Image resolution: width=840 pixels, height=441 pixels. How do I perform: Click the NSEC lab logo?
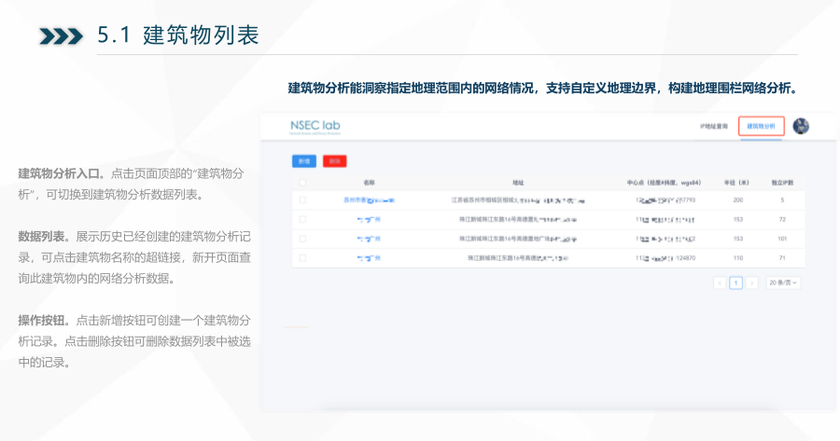(x=315, y=126)
